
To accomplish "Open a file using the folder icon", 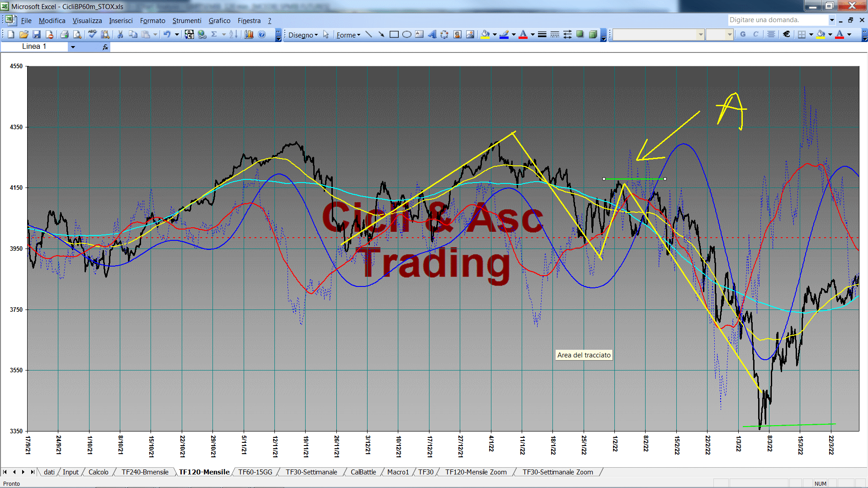I will point(24,34).
